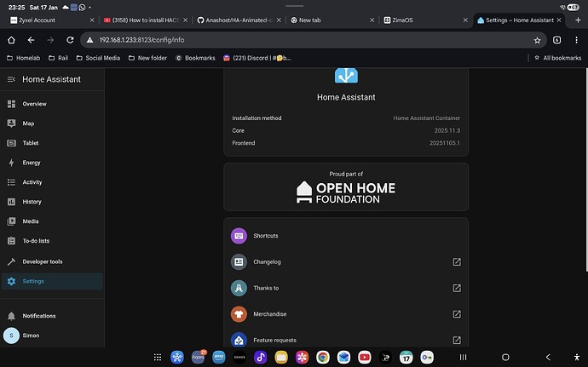The width and height of the screenshot is (588, 367).
Task: Go to browser home page
Action: tap(11, 40)
